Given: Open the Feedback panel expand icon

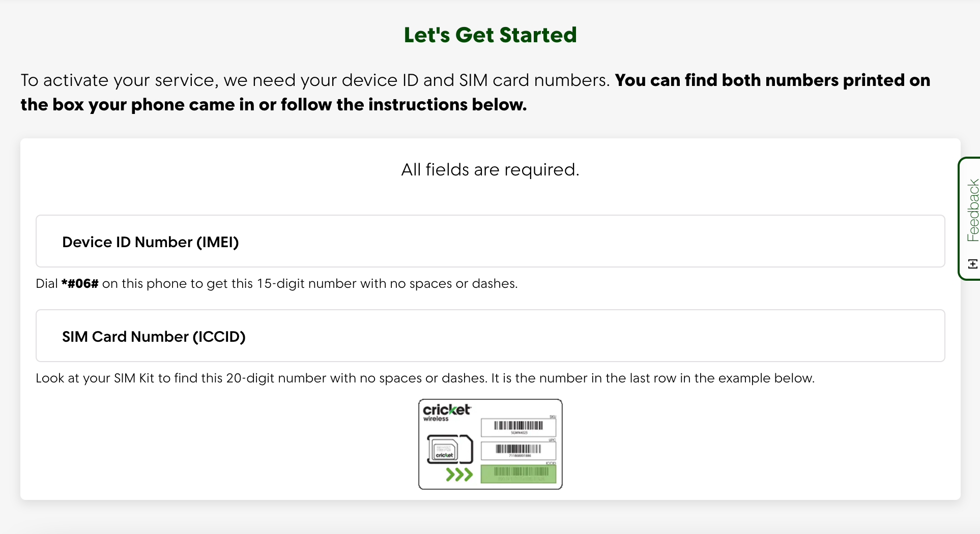Looking at the screenshot, I should [x=972, y=264].
